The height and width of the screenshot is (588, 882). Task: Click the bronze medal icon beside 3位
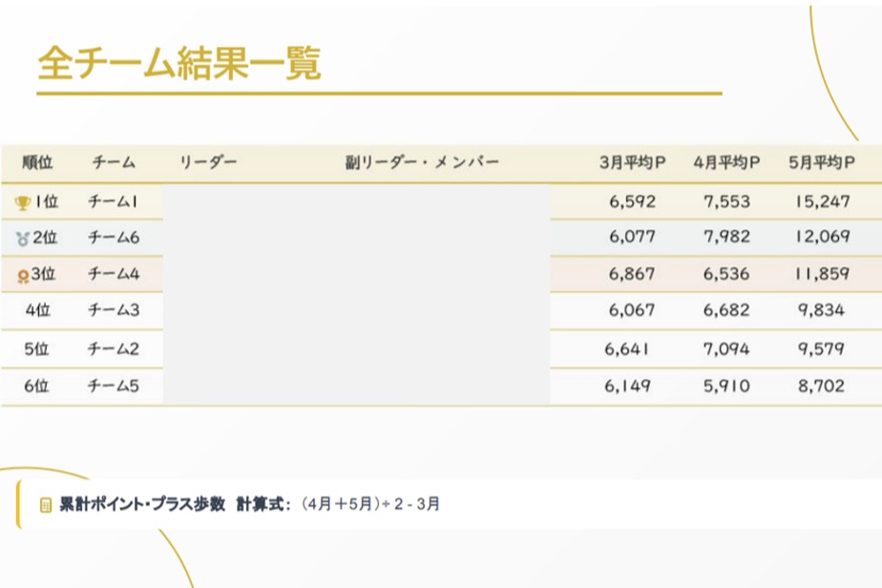[23, 276]
